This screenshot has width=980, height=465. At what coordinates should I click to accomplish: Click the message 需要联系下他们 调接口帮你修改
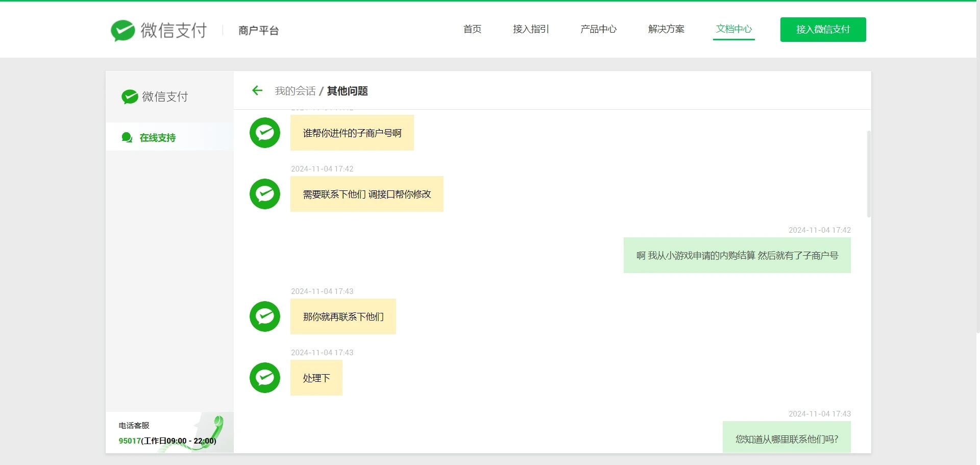(x=367, y=194)
